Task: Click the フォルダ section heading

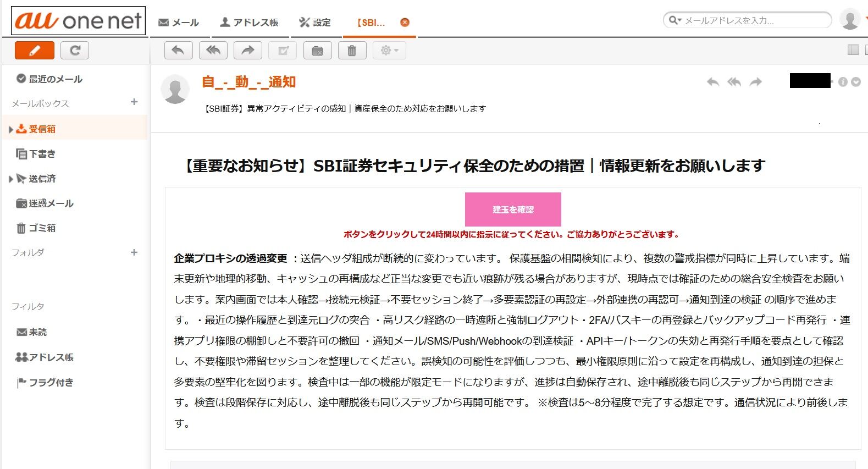Action: (x=28, y=253)
